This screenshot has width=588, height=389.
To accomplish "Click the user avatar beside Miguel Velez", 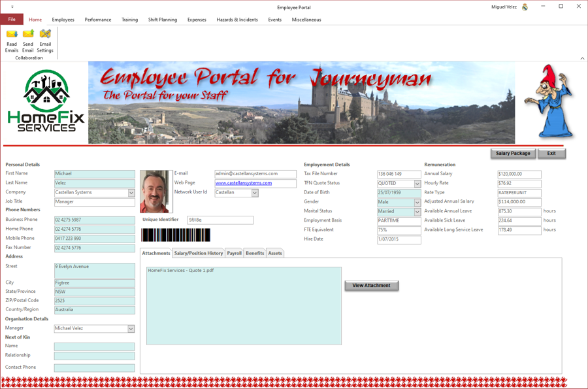I will [525, 7].
